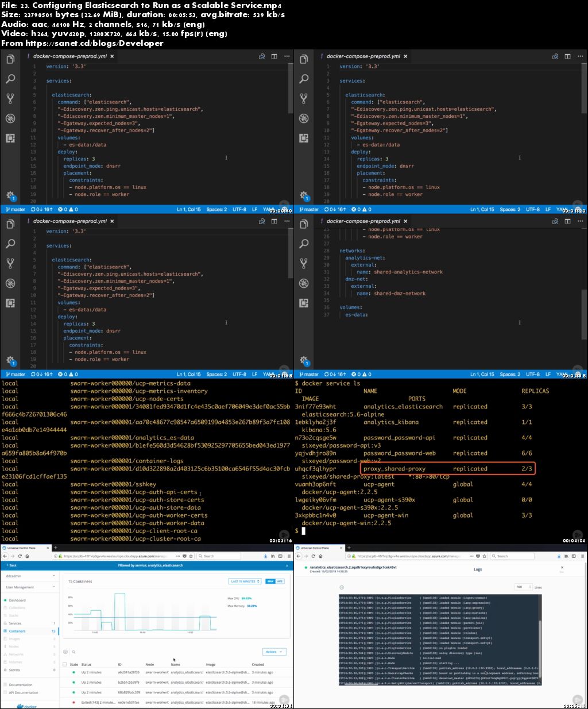Screen dimensions: 588x709
Task: Toggle AVG view on the containers chart
Action: click(x=280, y=581)
